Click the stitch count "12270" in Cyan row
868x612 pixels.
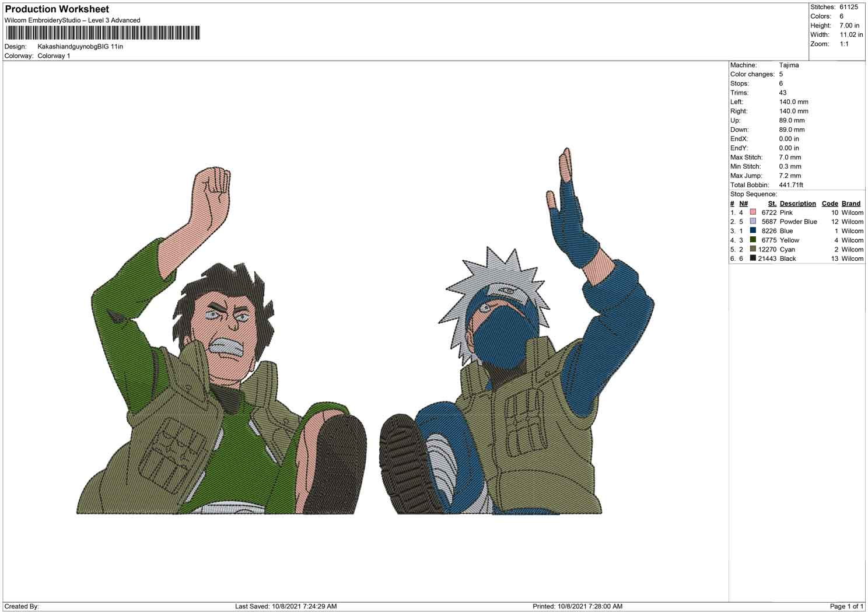768,250
